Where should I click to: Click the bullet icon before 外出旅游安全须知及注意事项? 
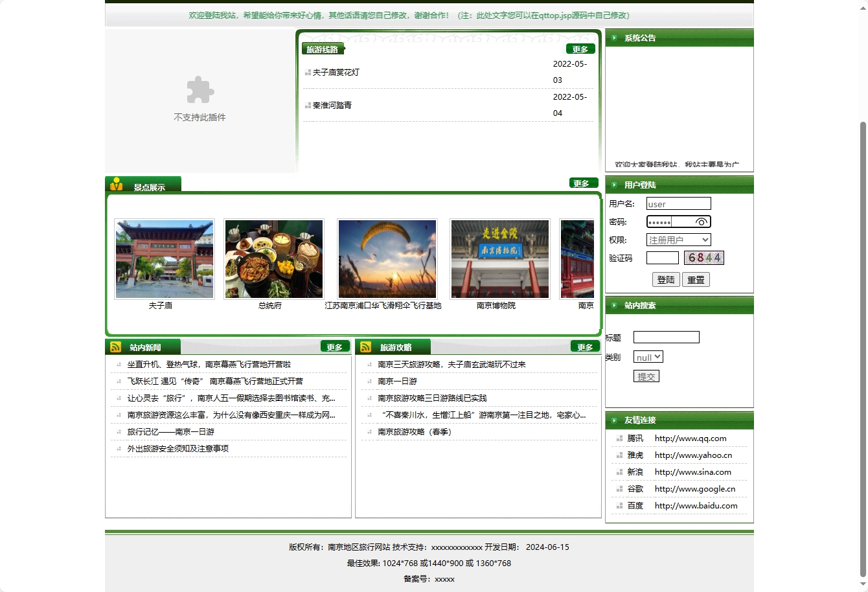click(119, 448)
